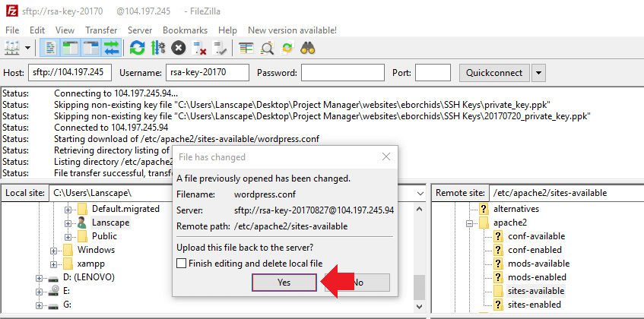Click the Windows folder icon in local tree
644x319 pixels.
pos(68,250)
